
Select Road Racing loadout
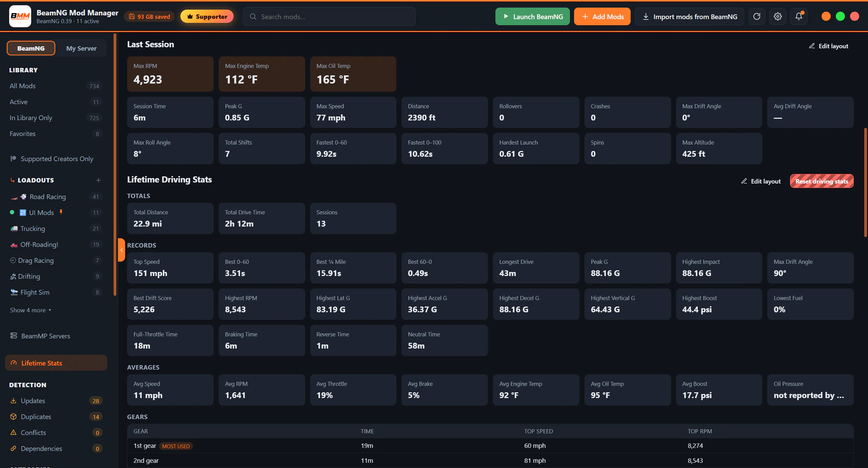55,197
